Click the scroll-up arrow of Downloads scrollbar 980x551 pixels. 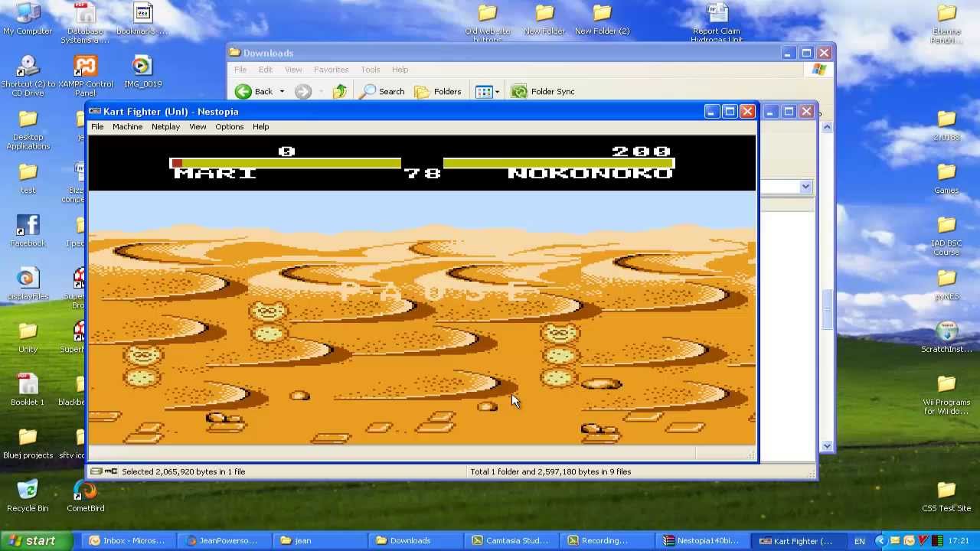(827, 126)
